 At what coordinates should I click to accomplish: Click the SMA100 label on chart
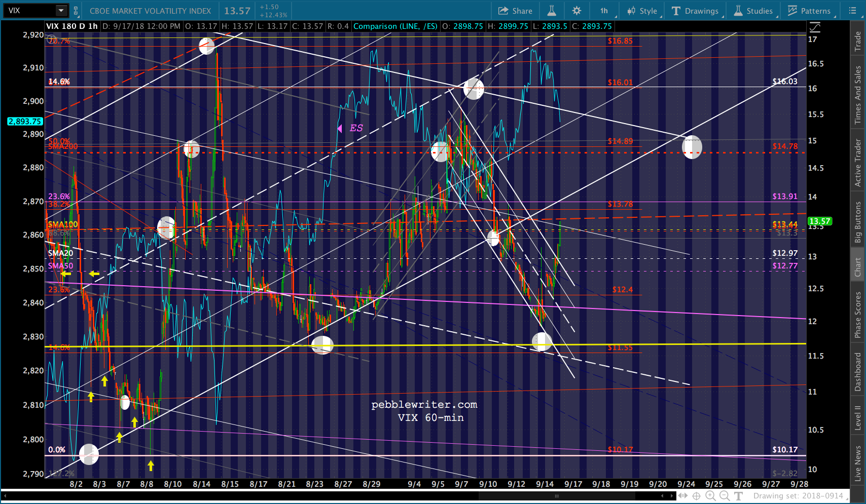pyautogui.click(x=63, y=224)
